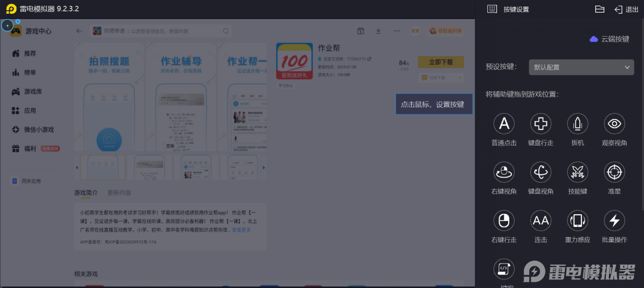Select the 右键视角 key icon
The width and height of the screenshot is (644, 288).
click(x=504, y=172)
